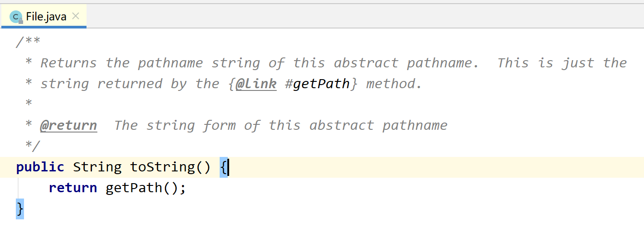Click the highlighted opening brace after toString()

(x=223, y=167)
